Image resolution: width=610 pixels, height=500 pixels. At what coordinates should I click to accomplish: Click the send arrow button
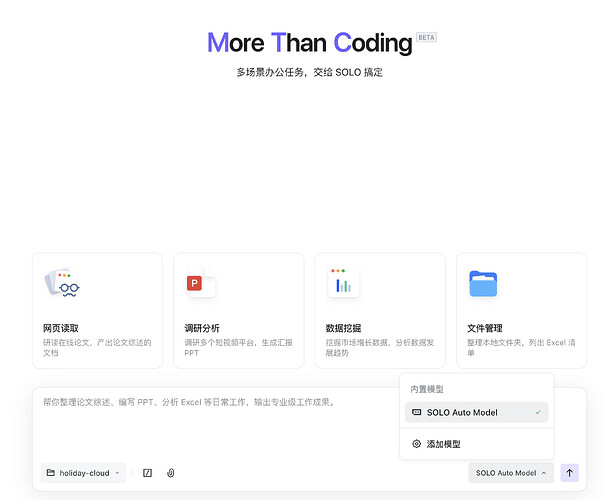click(570, 473)
